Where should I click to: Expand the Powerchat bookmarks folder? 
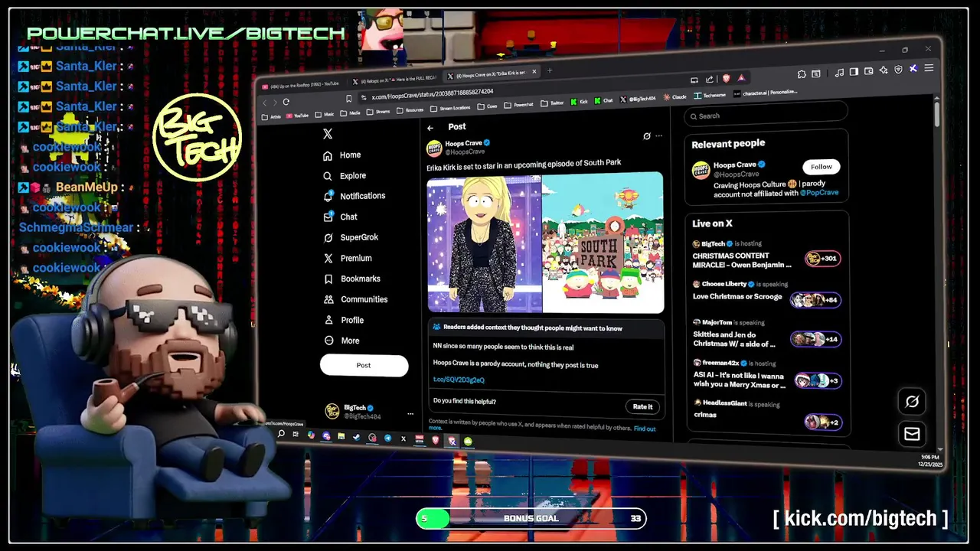tap(518, 105)
